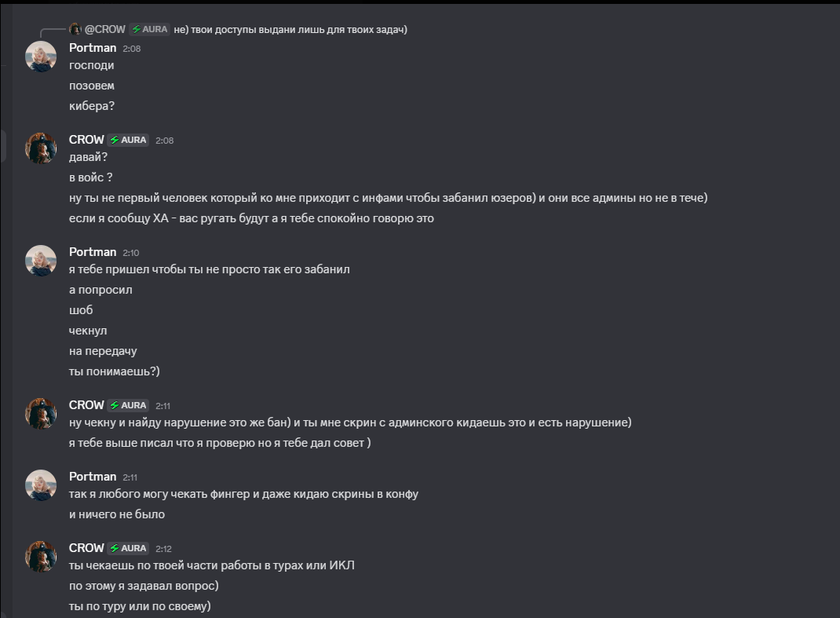Open CROW's avatar at 2:11 message
Image resolution: width=840 pixels, height=618 pixels.
pos(41,413)
